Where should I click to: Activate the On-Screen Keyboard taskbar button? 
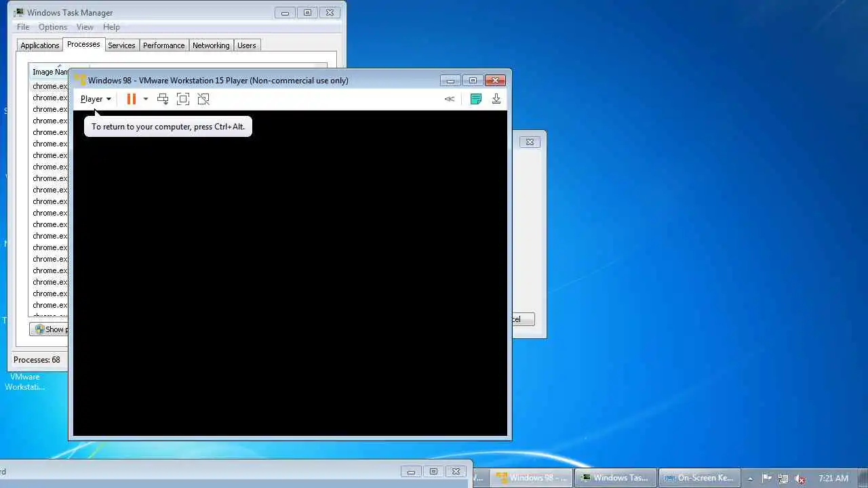(x=700, y=478)
